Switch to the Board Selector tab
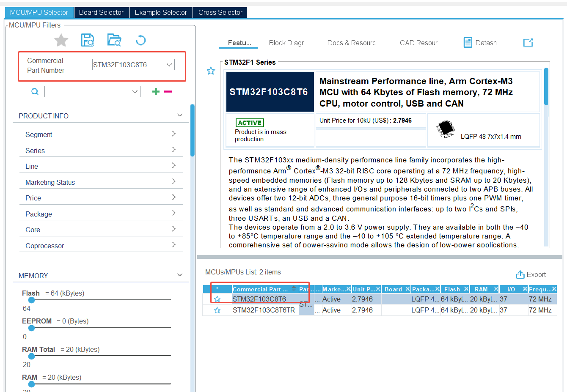Viewport: 567px width, 392px height. coord(102,12)
